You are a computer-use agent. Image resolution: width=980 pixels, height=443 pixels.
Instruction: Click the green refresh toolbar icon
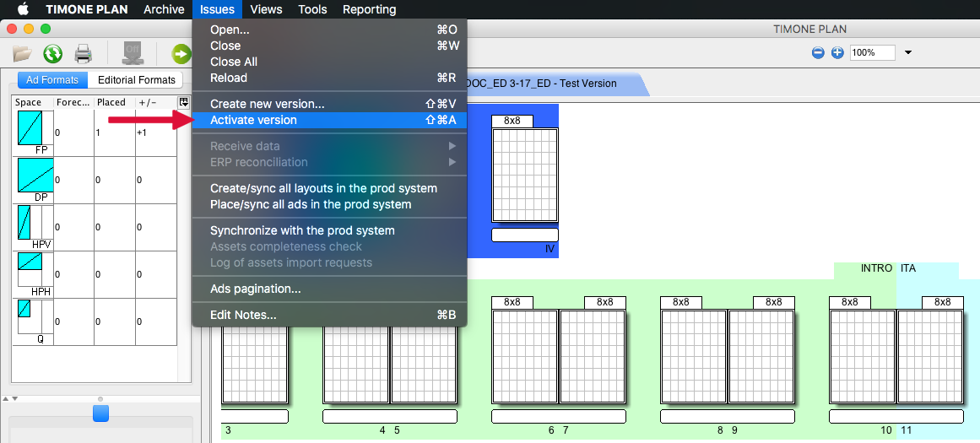(52, 54)
